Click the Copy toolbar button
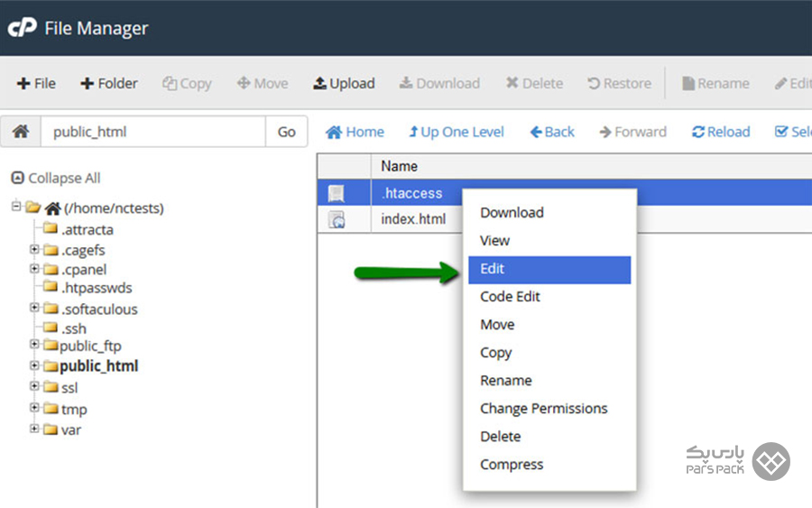Screen dimensions: 812x508 click(187, 83)
